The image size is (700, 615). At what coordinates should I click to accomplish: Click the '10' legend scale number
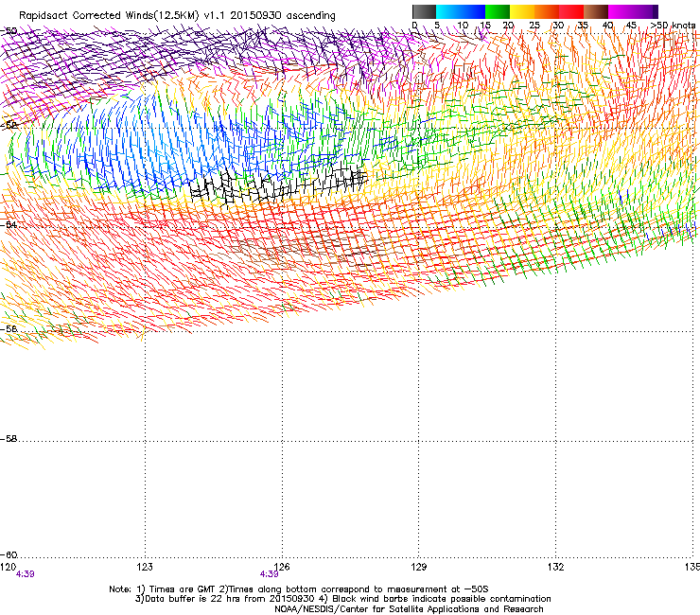463,26
